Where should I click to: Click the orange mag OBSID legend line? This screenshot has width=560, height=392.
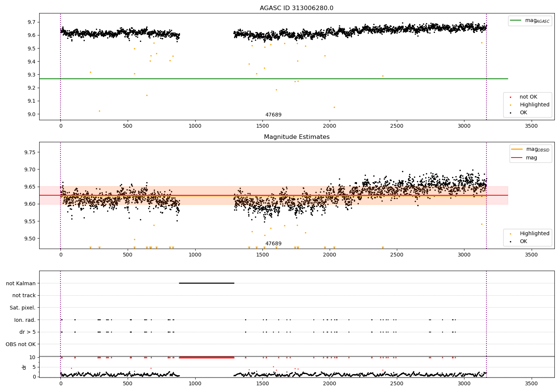click(x=517, y=149)
